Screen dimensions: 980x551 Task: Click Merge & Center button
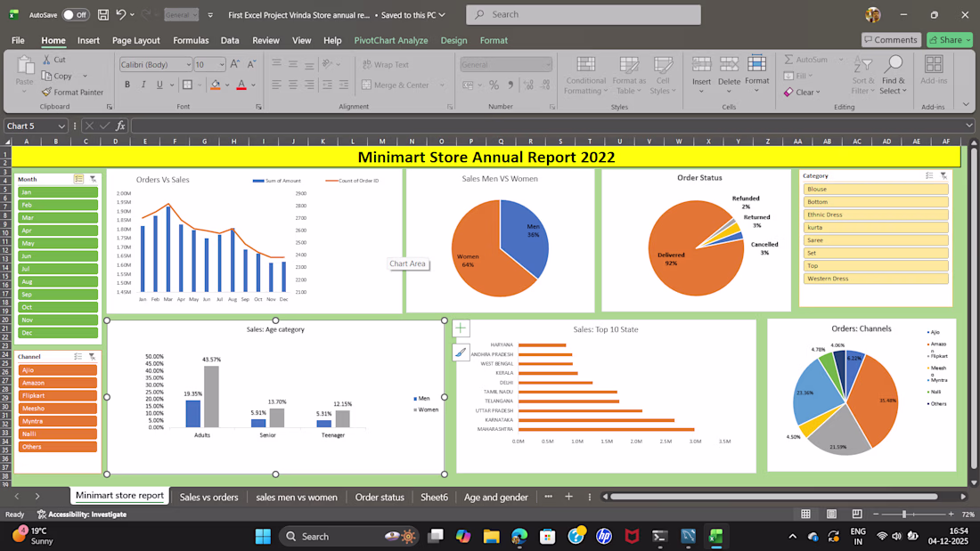403,85
